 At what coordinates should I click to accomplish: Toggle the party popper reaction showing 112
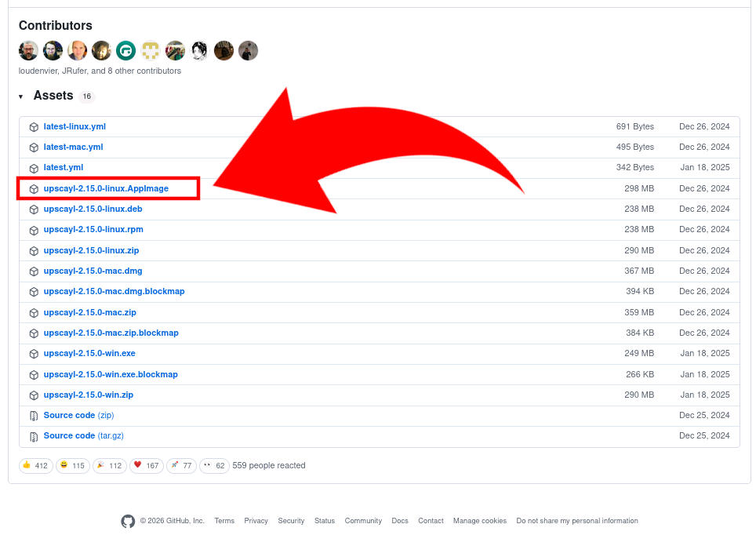110,465
